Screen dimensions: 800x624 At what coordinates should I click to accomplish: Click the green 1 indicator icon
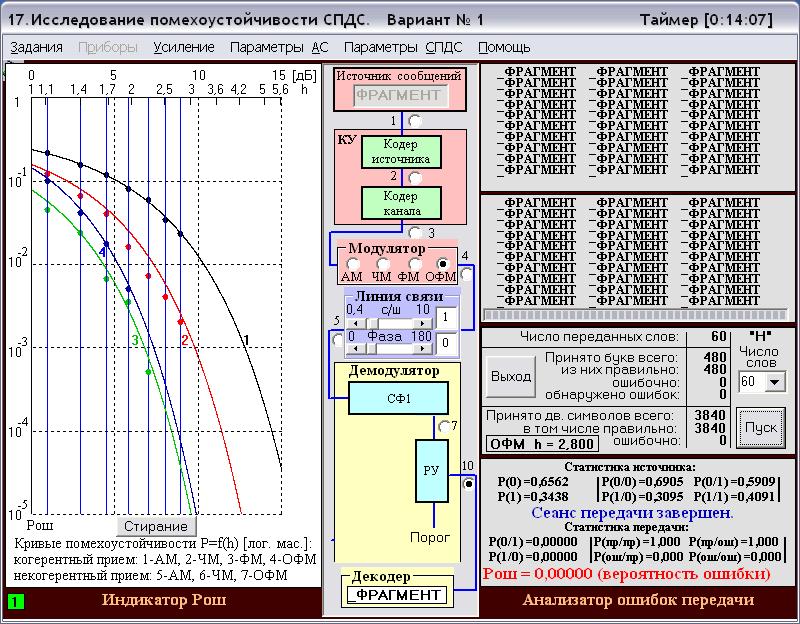coord(15,602)
